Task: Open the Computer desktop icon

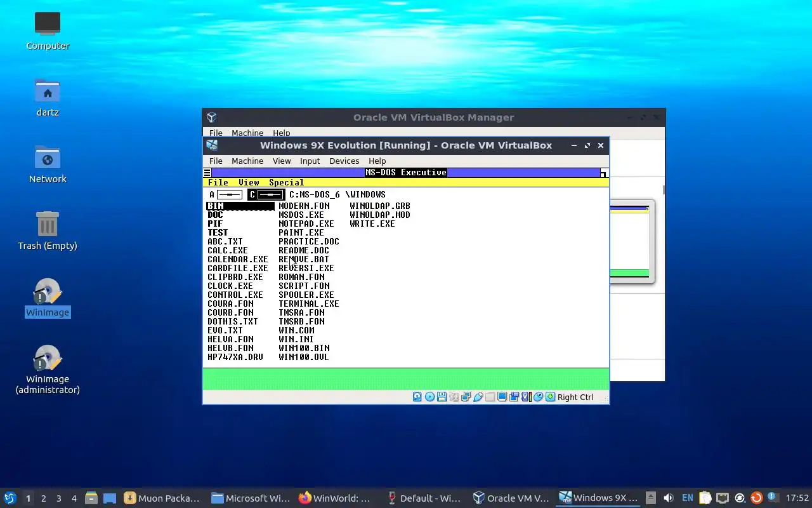Action: (48, 30)
